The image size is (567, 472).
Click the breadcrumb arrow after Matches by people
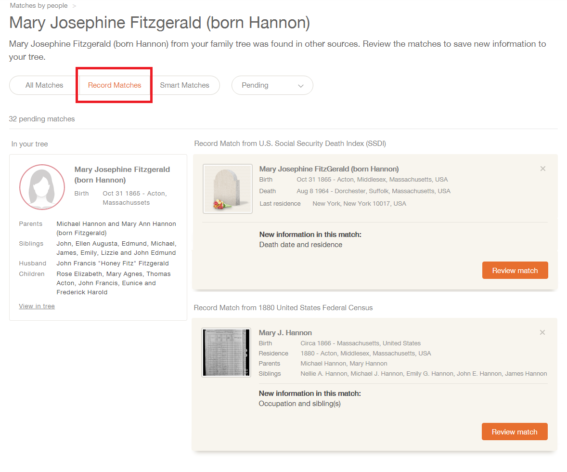(74, 6)
